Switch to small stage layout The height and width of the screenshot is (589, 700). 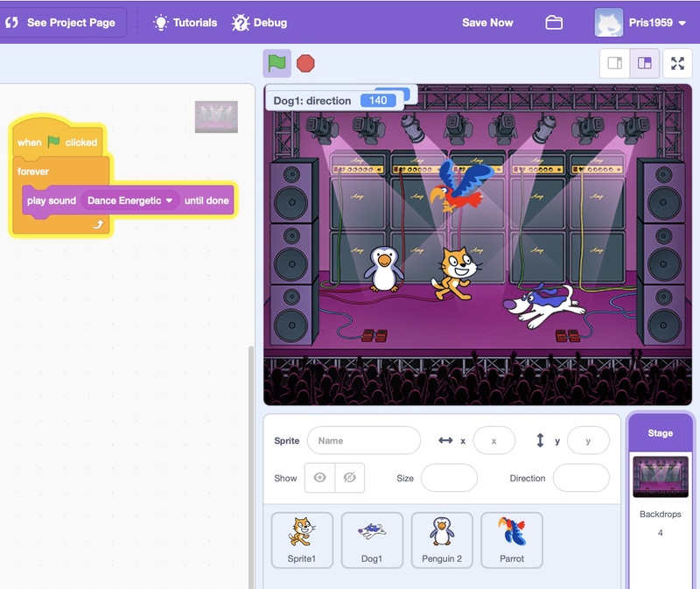tap(614, 63)
